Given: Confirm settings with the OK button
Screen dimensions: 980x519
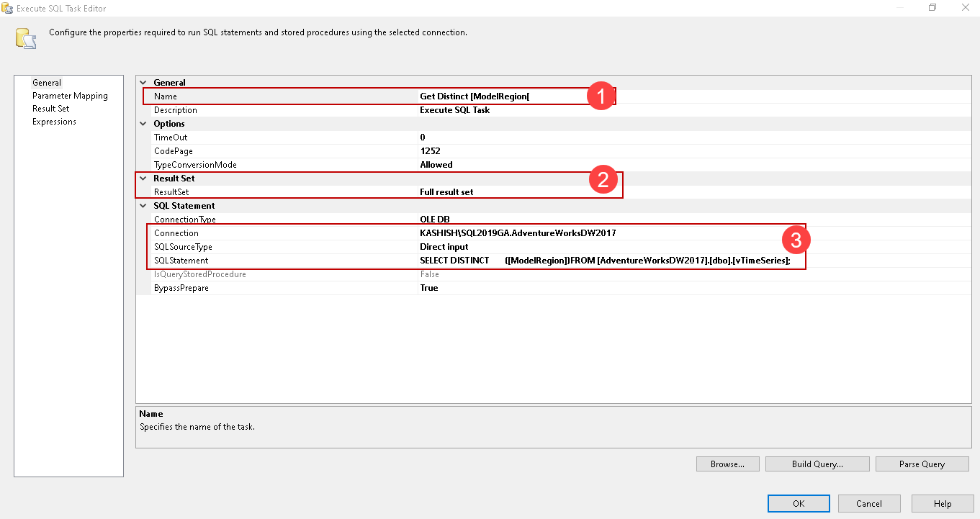Looking at the screenshot, I should tap(799, 504).
